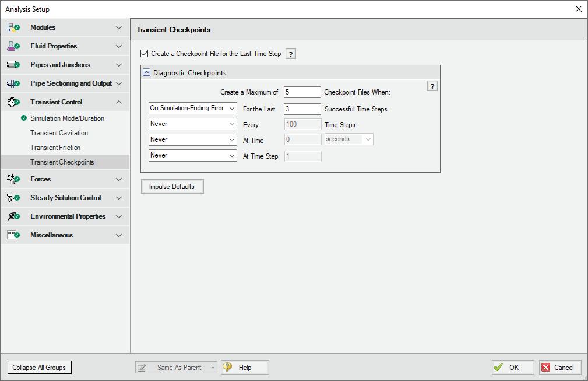Expand the Environmental Properties chevron
This screenshot has width=588, height=381.
[x=119, y=216]
